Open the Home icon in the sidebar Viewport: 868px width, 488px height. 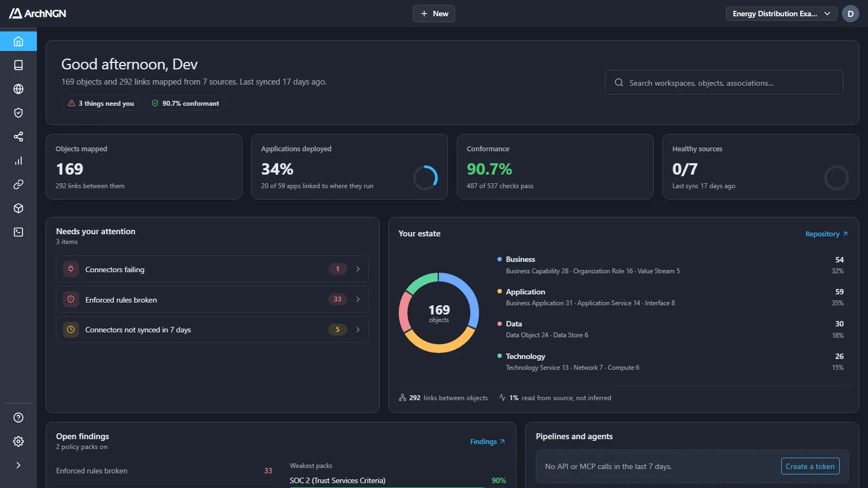18,41
